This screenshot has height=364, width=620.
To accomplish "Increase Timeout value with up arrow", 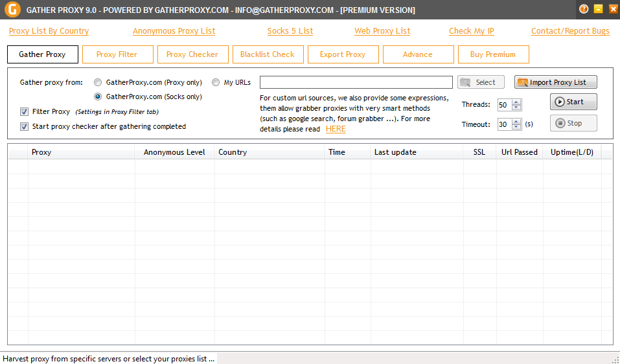I will point(516,122).
